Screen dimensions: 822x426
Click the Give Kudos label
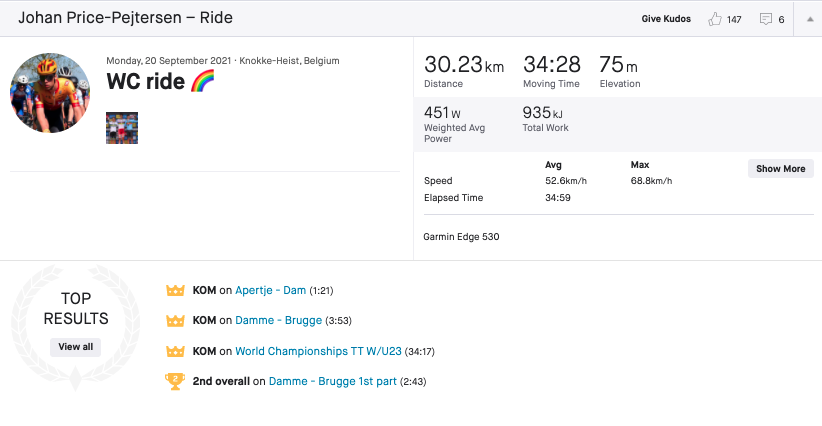click(x=668, y=19)
